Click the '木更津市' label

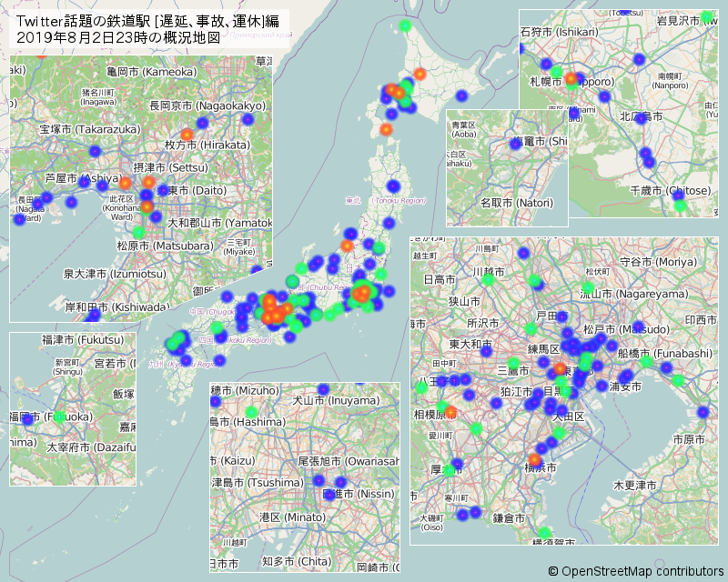tap(635, 486)
